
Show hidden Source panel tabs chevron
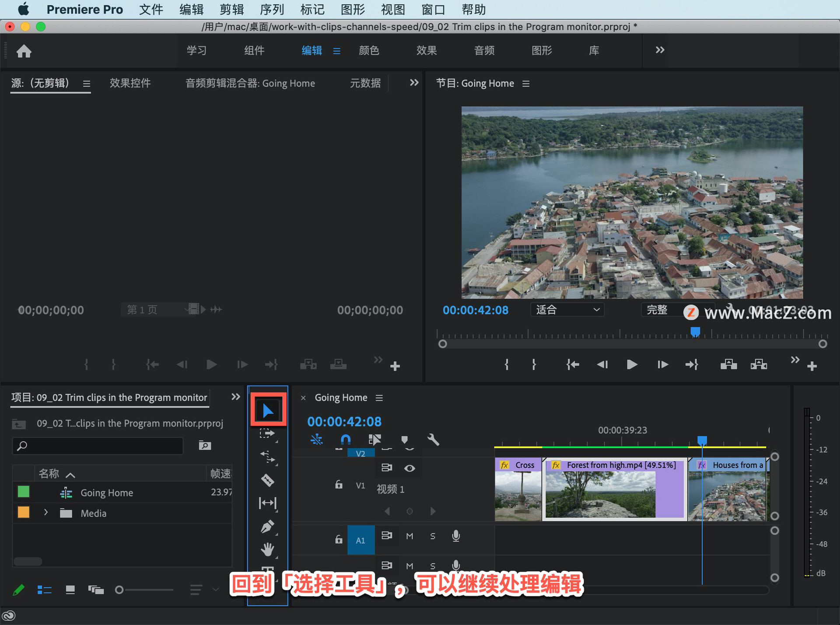pyautogui.click(x=414, y=83)
